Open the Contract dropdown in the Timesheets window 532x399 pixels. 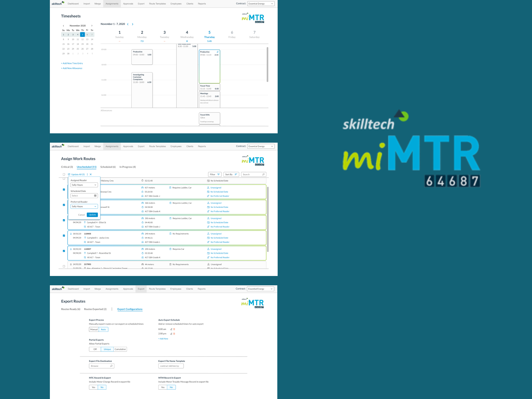261,4
